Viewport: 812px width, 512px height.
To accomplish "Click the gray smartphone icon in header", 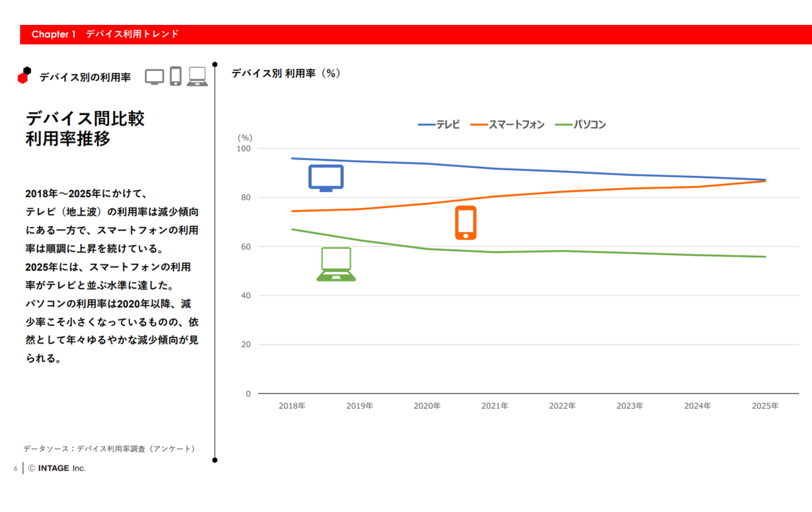I will coord(176,76).
